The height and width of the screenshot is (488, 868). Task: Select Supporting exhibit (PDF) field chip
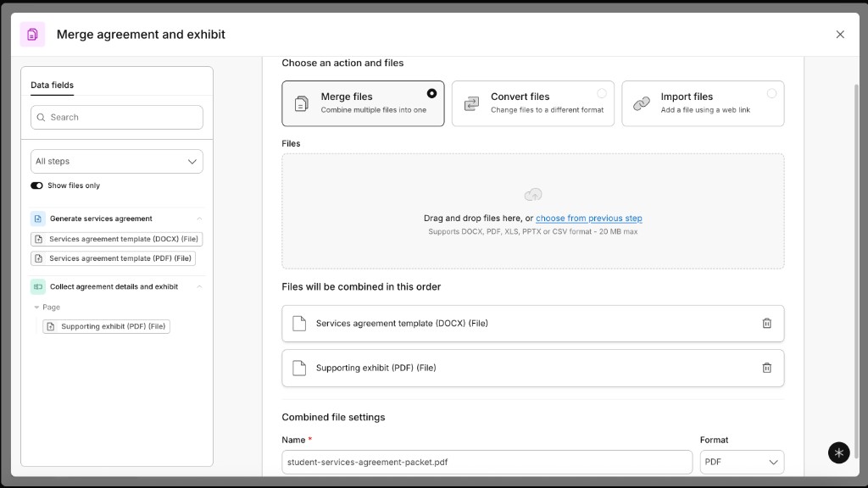pos(106,326)
